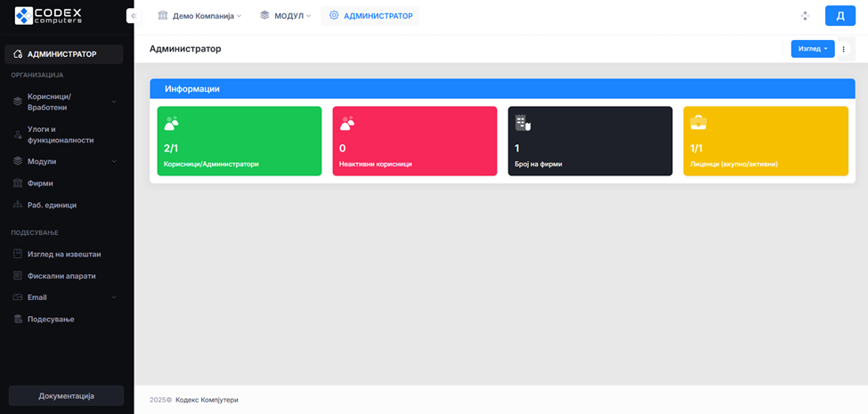Collapse the sidebar with double-chevron button

pyautogui.click(x=134, y=15)
